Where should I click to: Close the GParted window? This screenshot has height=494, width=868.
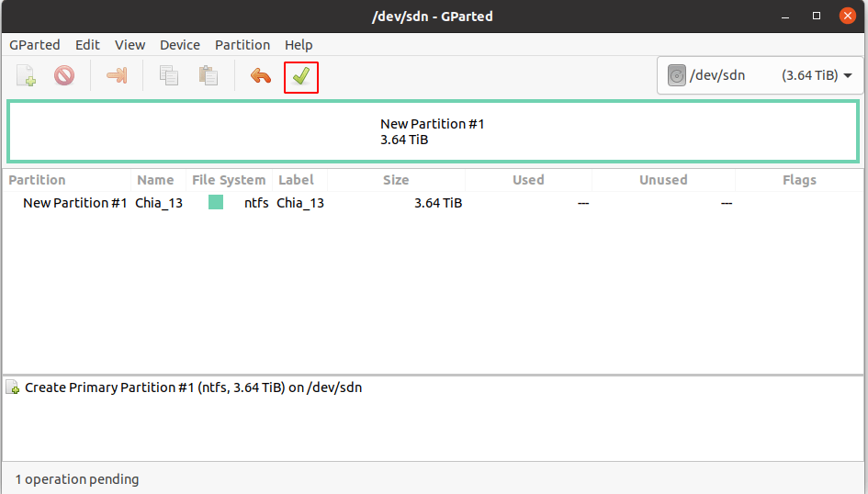point(847,16)
